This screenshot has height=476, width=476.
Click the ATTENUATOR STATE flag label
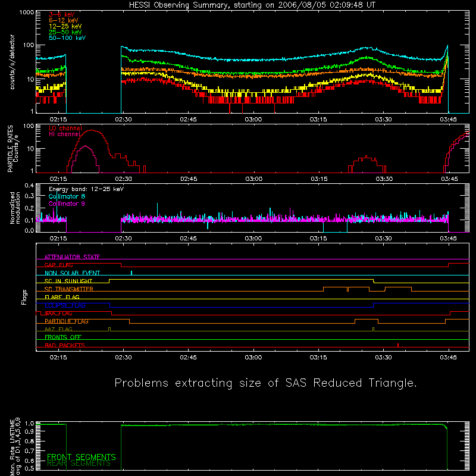pos(72,257)
